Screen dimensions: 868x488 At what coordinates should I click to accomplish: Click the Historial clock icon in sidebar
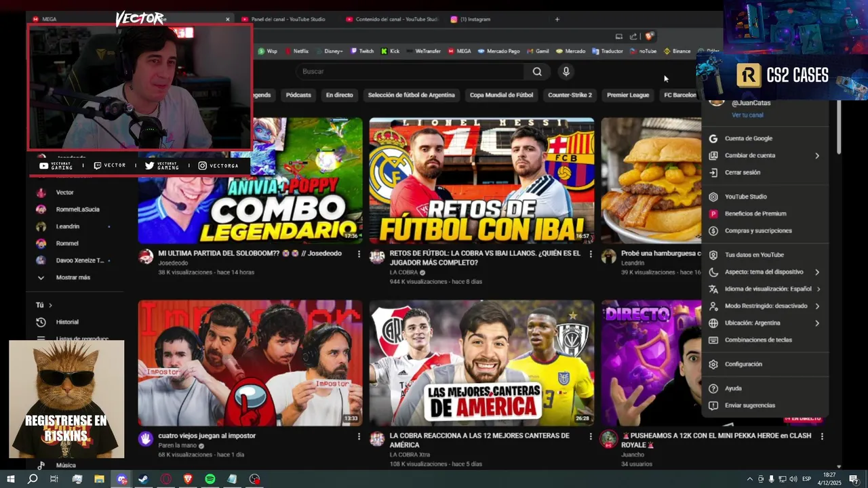41,322
